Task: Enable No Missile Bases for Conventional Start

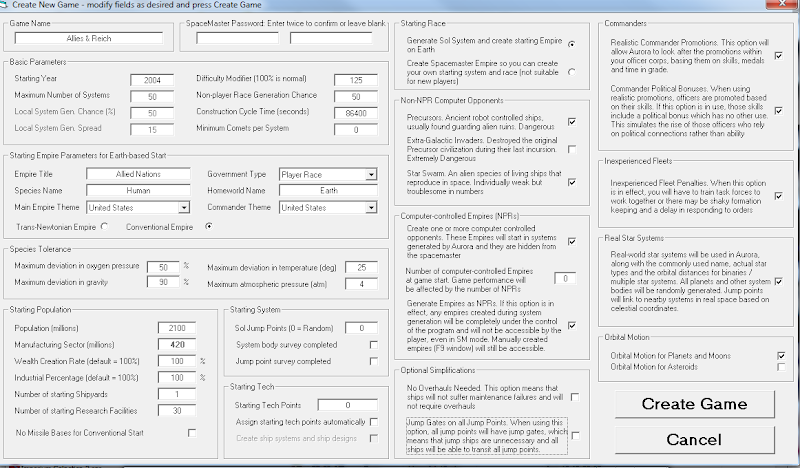Action: (192, 433)
